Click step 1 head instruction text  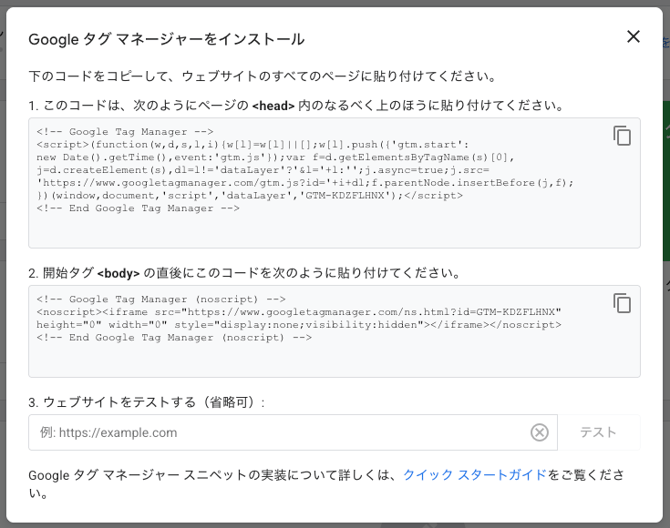click(295, 105)
